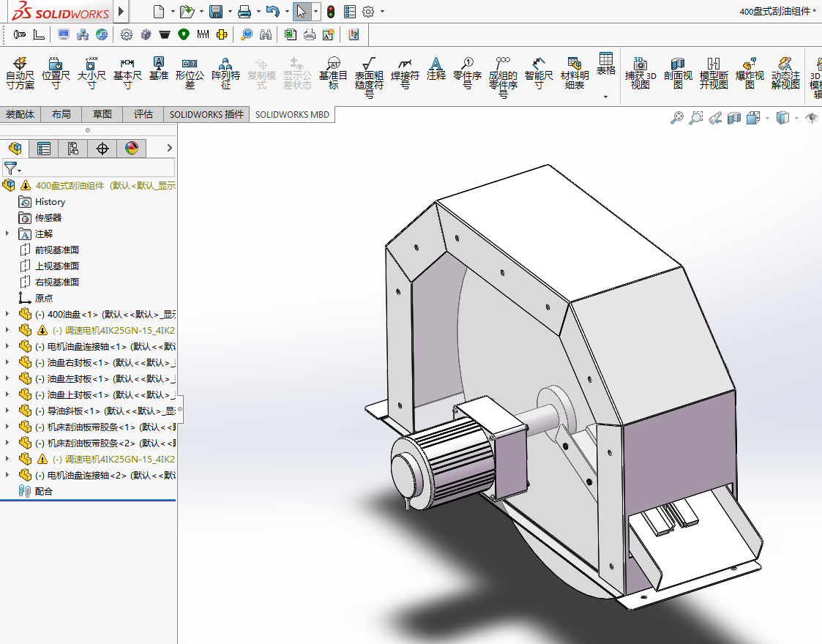Screen dimensions: 822x644
Task: Click 基本尺寸 tool
Action: [127, 73]
